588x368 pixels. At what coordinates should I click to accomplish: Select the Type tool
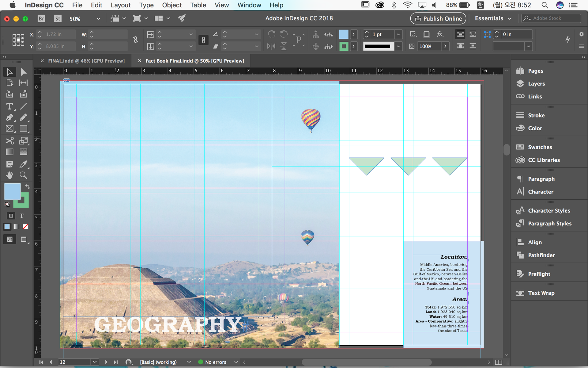[x=9, y=106]
